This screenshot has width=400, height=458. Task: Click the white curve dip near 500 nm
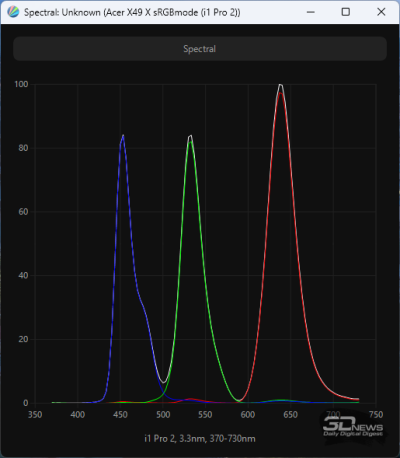pyautogui.click(x=163, y=382)
